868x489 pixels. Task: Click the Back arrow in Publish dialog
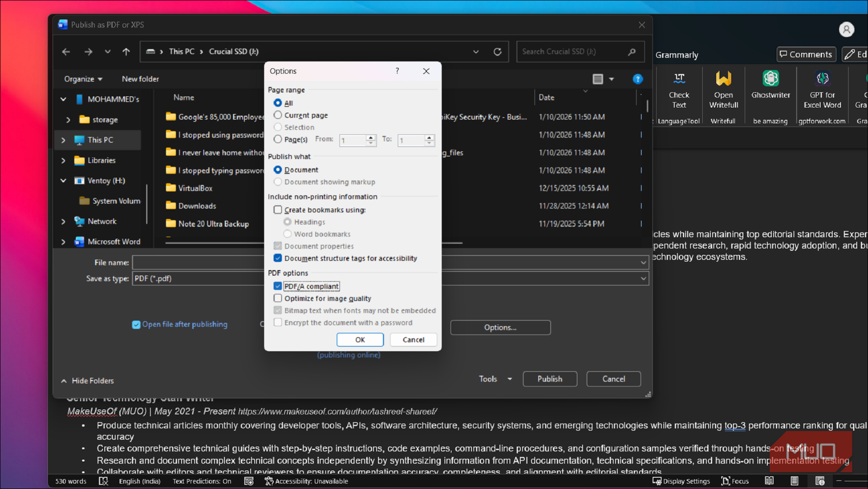click(66, 52)
